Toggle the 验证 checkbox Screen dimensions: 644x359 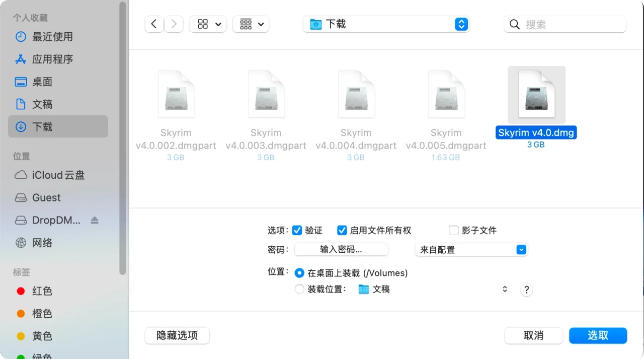(297, 230)
